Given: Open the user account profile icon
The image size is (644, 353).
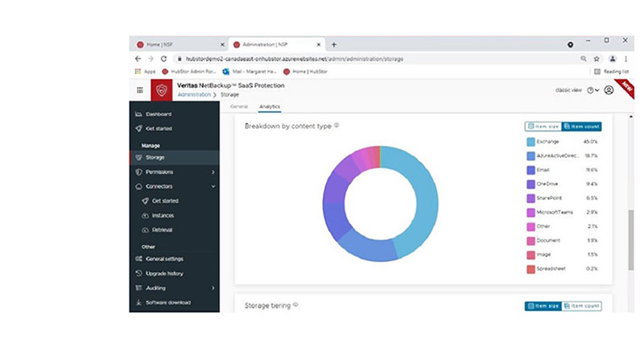Looking at the screenshot, I should tap(609, 90).
